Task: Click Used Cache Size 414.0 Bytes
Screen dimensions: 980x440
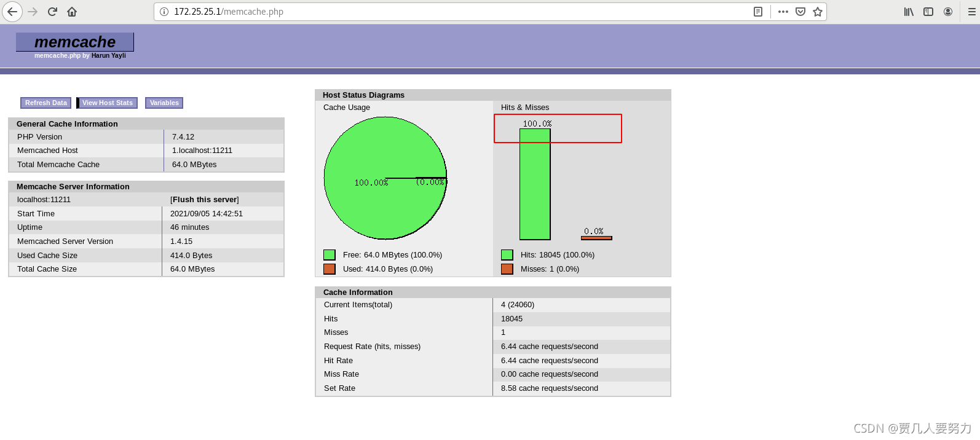Action: (x=191, y=256)
